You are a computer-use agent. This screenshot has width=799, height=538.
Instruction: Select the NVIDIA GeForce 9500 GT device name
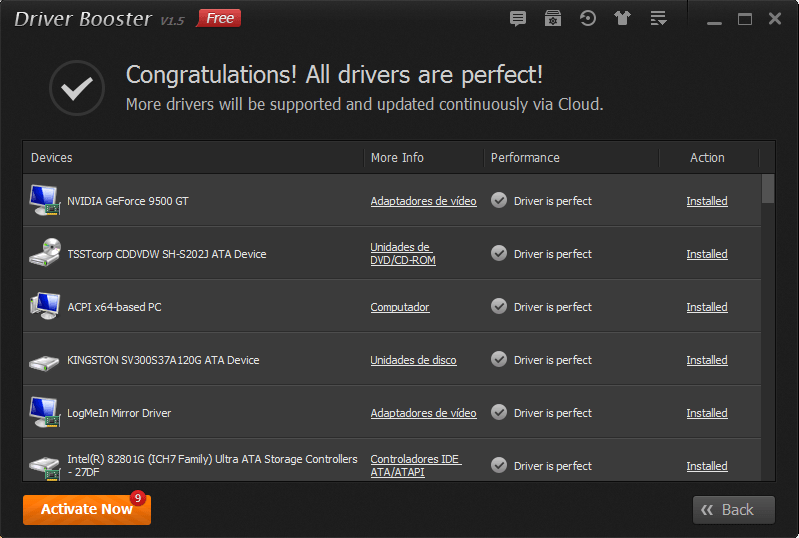click(127, 201)
